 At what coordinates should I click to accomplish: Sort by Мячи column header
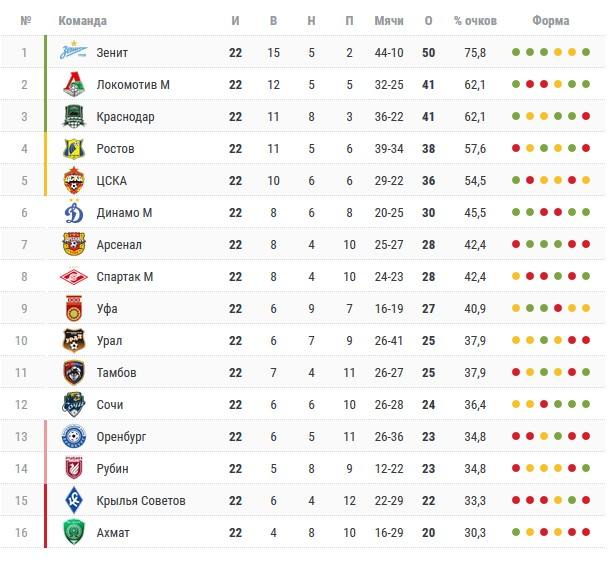click(389, 21)
